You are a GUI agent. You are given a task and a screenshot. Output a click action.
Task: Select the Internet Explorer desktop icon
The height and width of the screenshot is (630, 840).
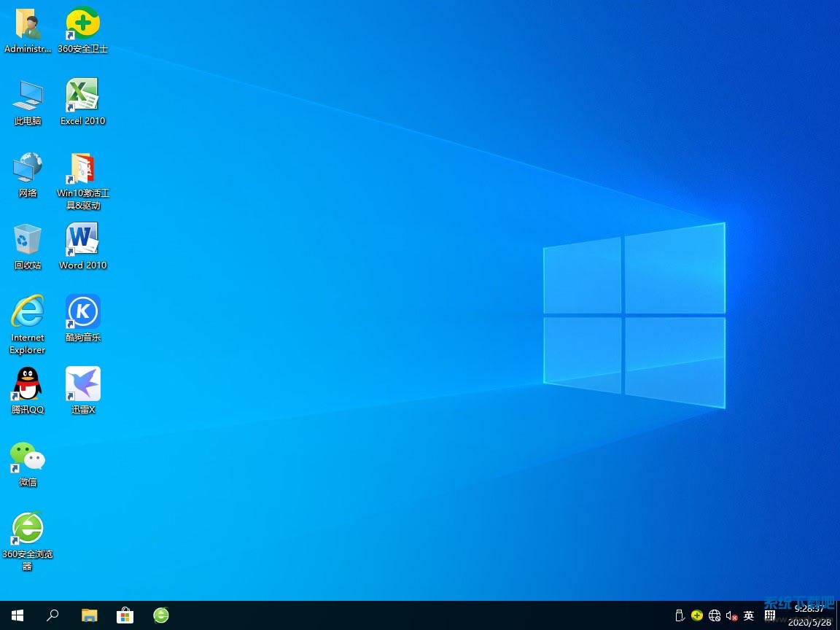28,313
